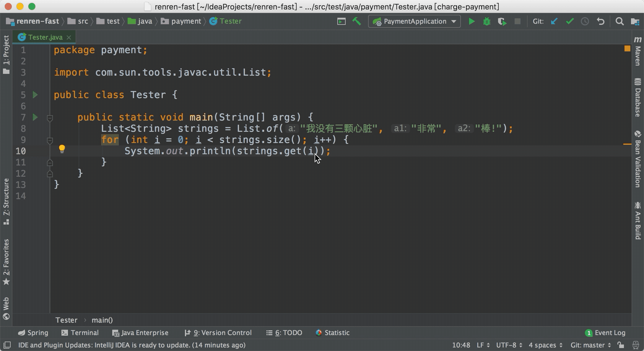
Task: Open the PaymentApplication run configuration dropdown
Action: pos(414,21)
